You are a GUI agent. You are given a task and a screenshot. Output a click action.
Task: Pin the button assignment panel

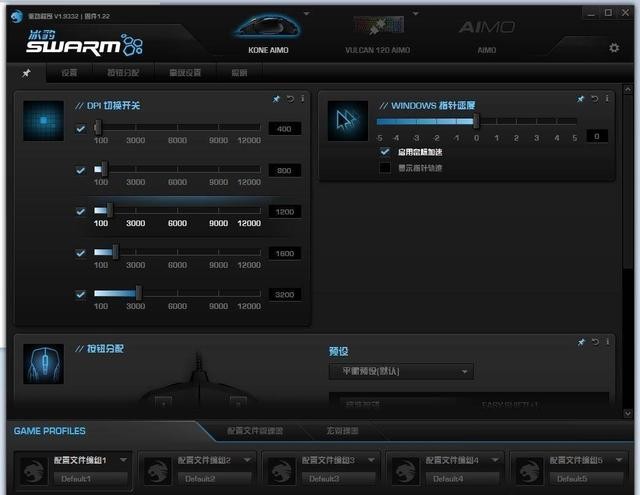pyautogui.click(x=581, y=342)
